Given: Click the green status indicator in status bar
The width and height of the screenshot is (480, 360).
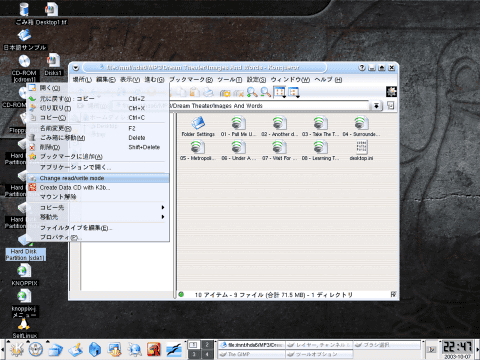Looking at the screenshot, I should [181, 294].
